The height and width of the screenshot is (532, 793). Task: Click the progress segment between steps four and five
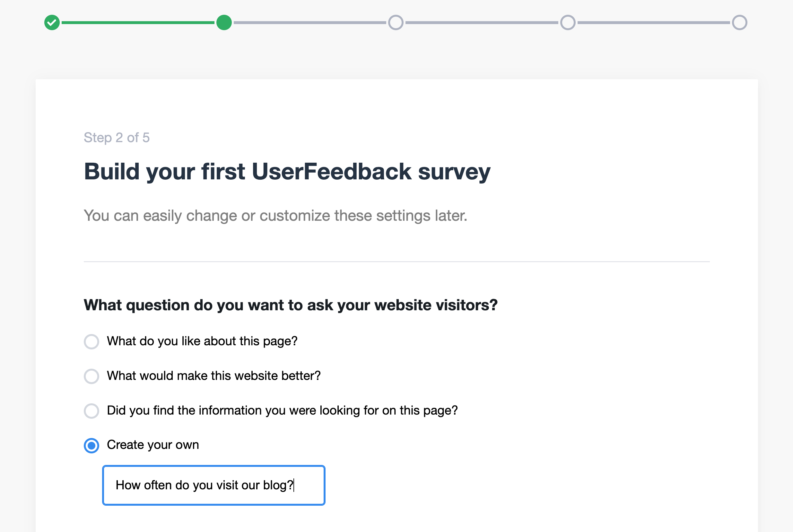pos(654,22)
